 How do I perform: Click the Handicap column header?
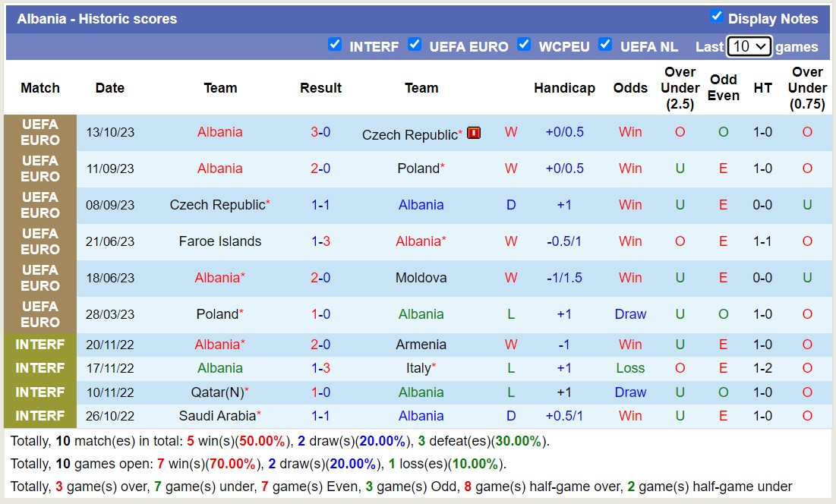tap(564, 88)
